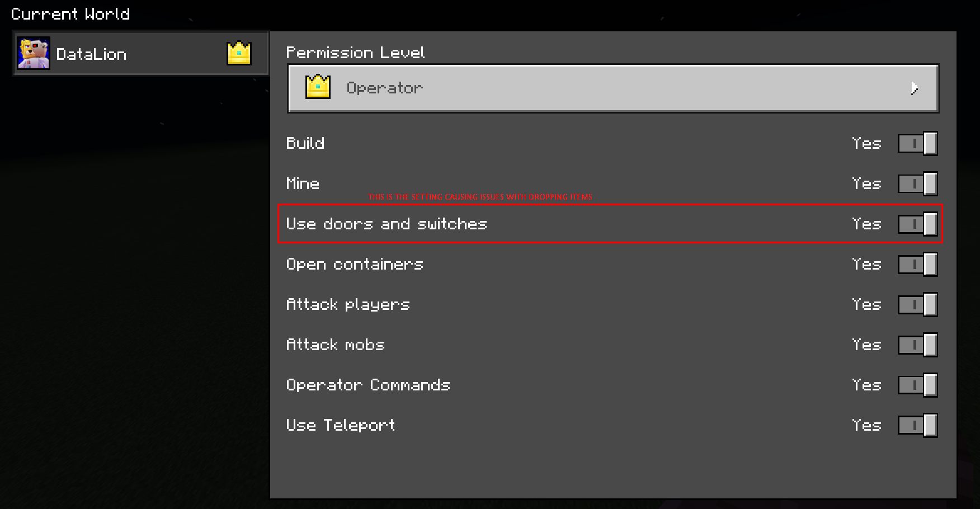Disable Operator Commands toggle
Image resolution: width=980 pixels, height=509 pixels.
917,385
